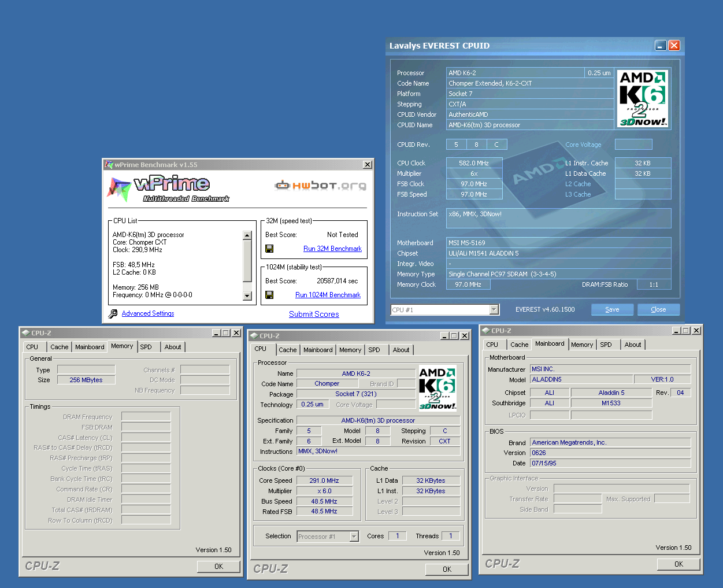The image size is (723, 588).
Task: Click Socket 7 (321) Package field
Action: point(356,394)
